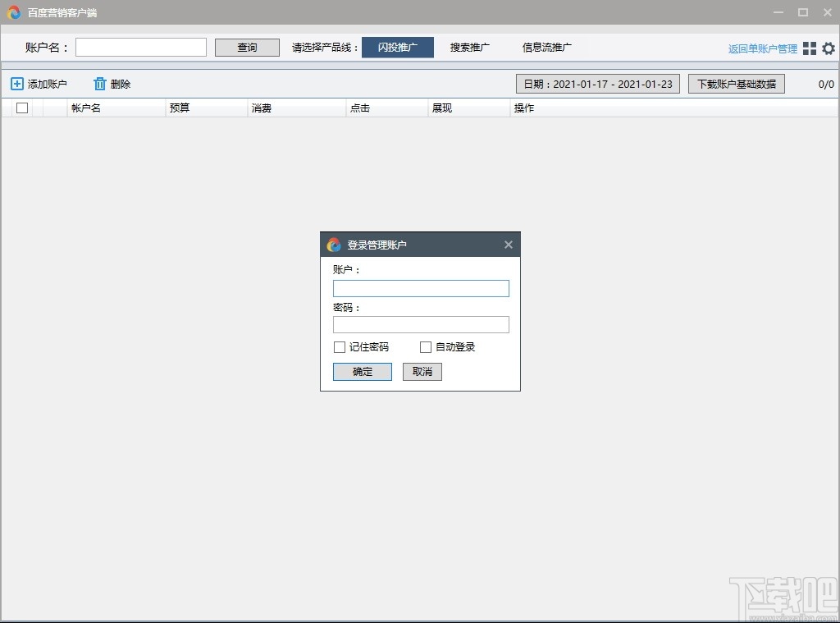The width and height of the screenshot is (840, 623).
Task: Click the 取消 button in the login dialog
Action: 422,371
